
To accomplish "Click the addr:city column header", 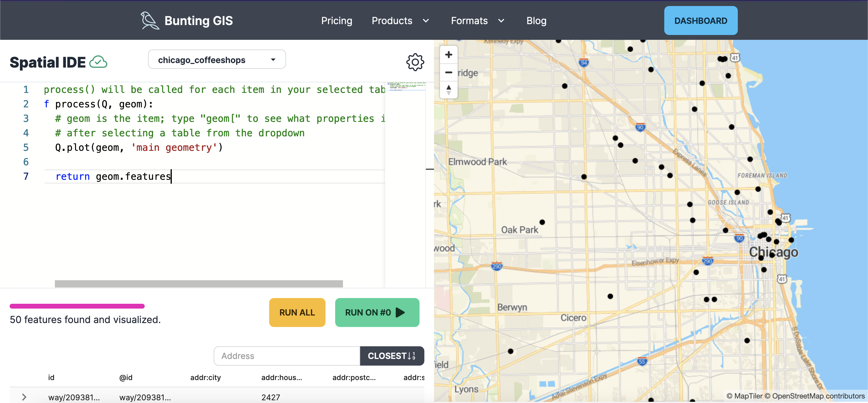I will (x=205, y=377).
